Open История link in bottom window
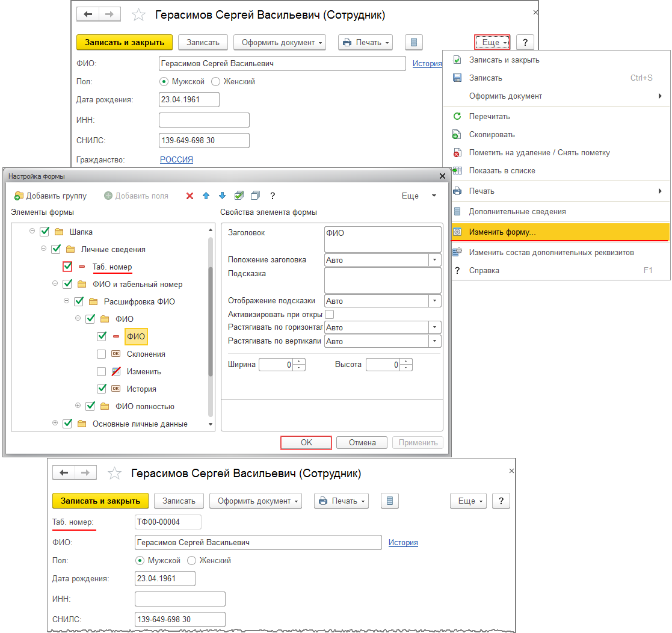This screenshot has height=633, width=672. 403,543
